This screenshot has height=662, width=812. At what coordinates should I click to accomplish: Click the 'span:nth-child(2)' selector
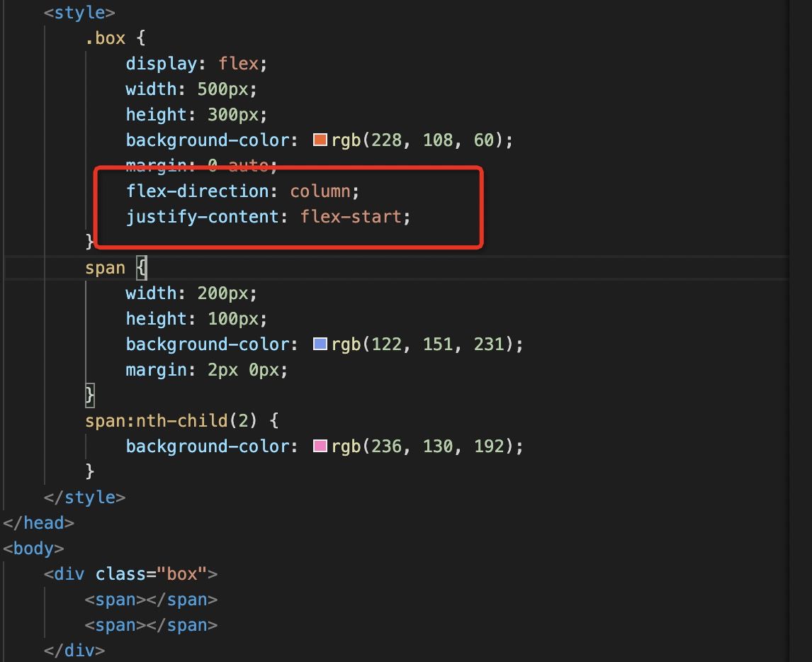(171, 420)
